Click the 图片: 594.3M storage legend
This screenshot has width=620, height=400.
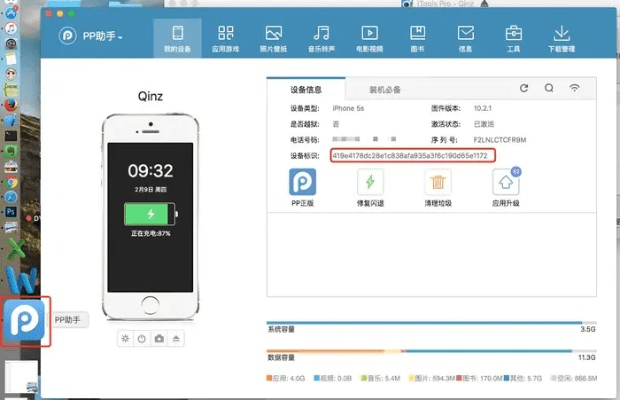431,378
